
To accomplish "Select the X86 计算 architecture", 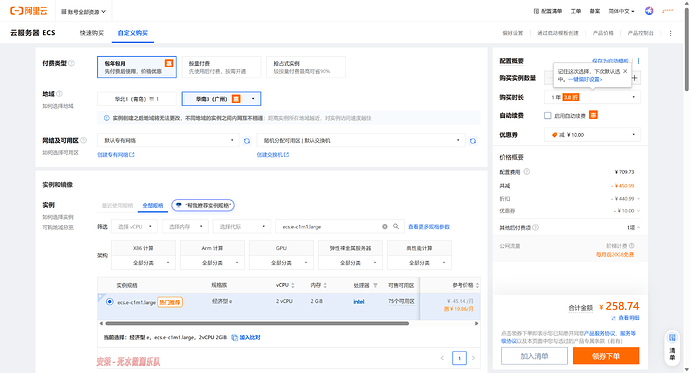I will click(143, 248).
